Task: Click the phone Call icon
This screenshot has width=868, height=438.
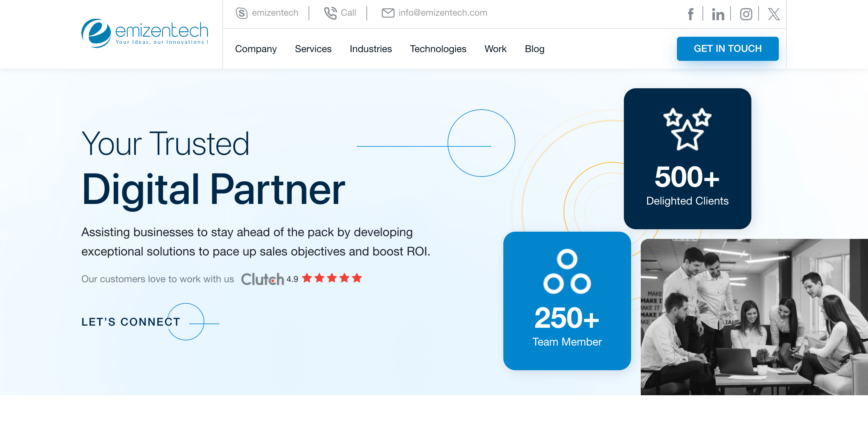Action: (x=330, y=13)
